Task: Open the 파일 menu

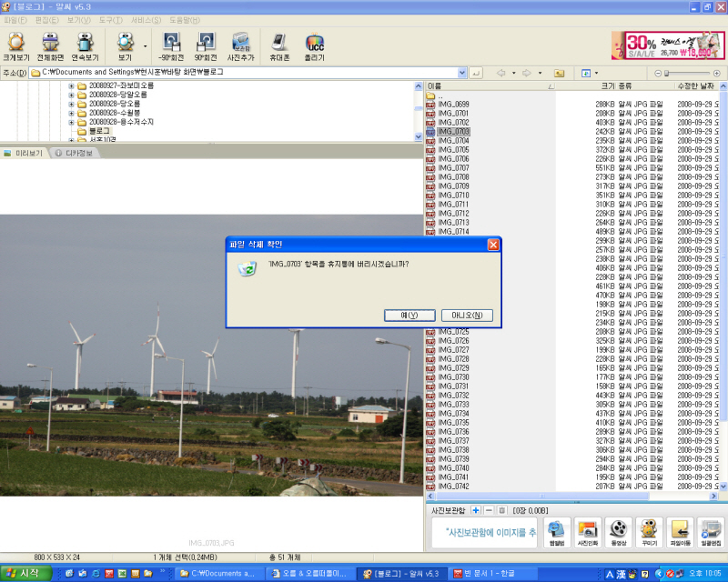Action: [x=15, y=20]
